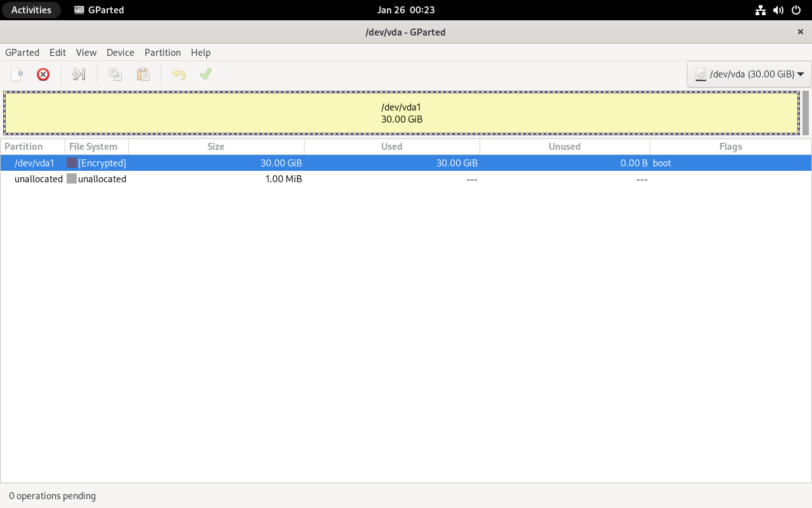Open the power menu in top bar
812x508 pixels.
coord(796,10)
